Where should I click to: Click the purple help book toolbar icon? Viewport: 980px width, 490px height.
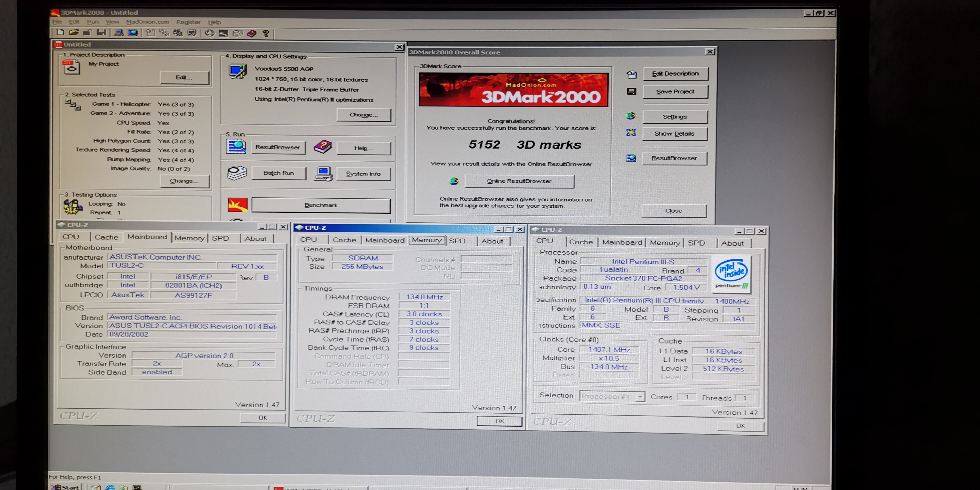point(251,33)
